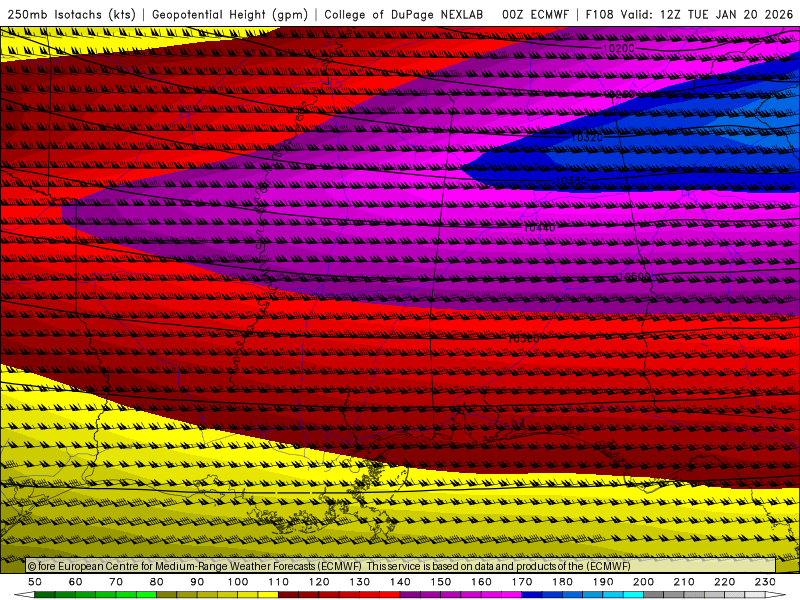Click the colorbar's right end arrow
Viewport: 800px width, 600px height.
coord(776,595)
